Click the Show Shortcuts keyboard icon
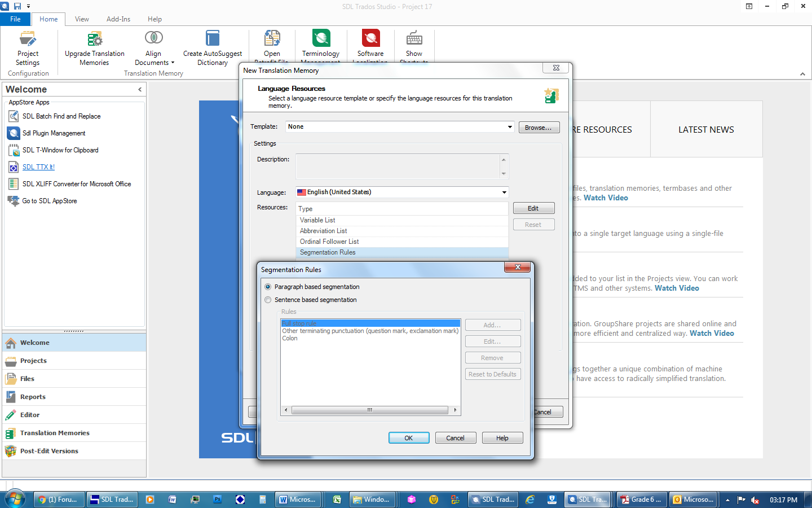The height and width of the screenshot is (508, 812). click(414, 38)
